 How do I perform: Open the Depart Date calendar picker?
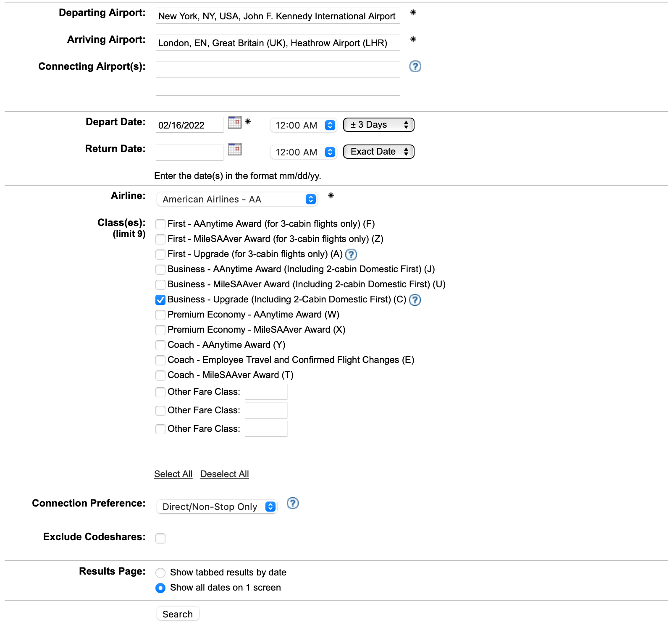[x=235, y=122]
